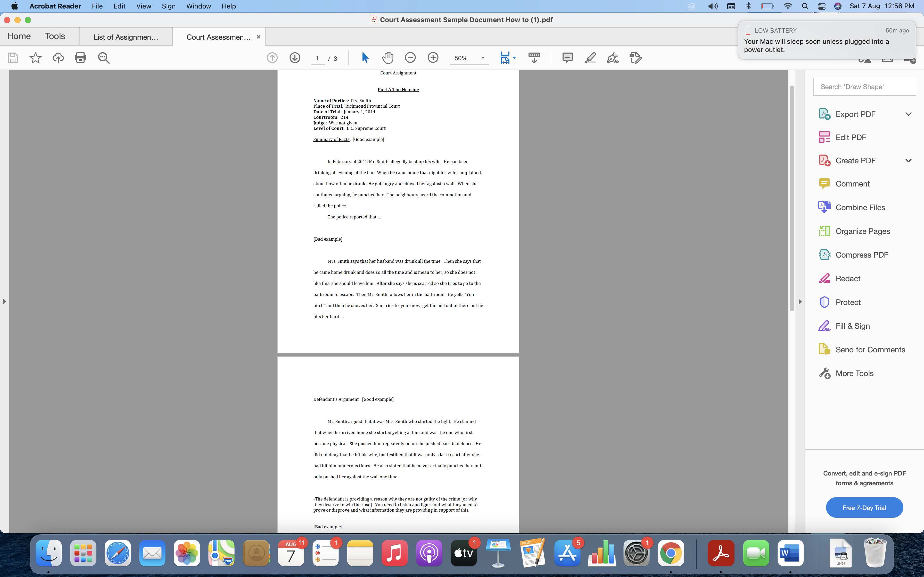Click the Print icon in the toolbar
The image size is (924, 577).
coord(80,58)
